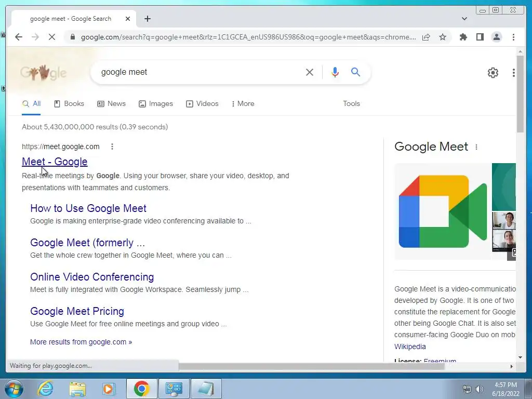Open the Meet - Google result

pos(55,162)
